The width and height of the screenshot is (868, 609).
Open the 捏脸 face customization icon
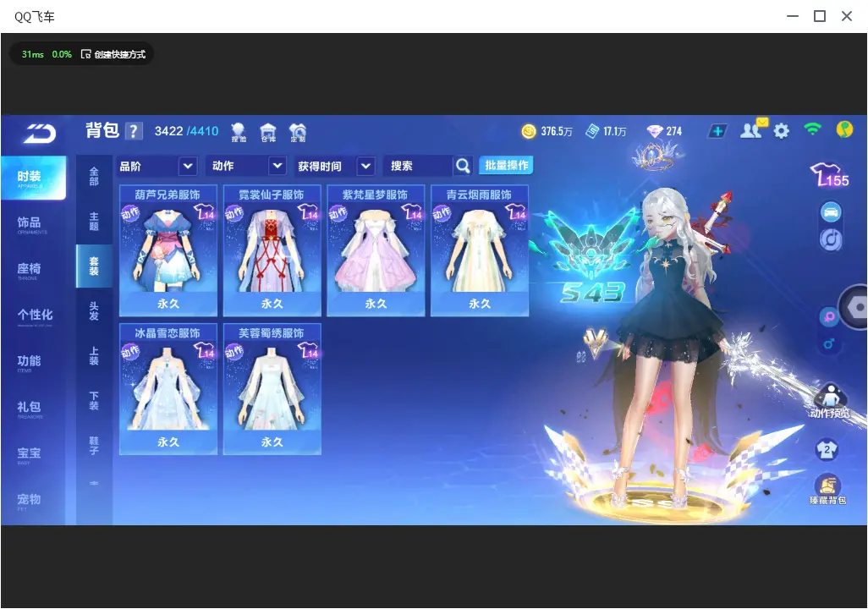[239, 132]
